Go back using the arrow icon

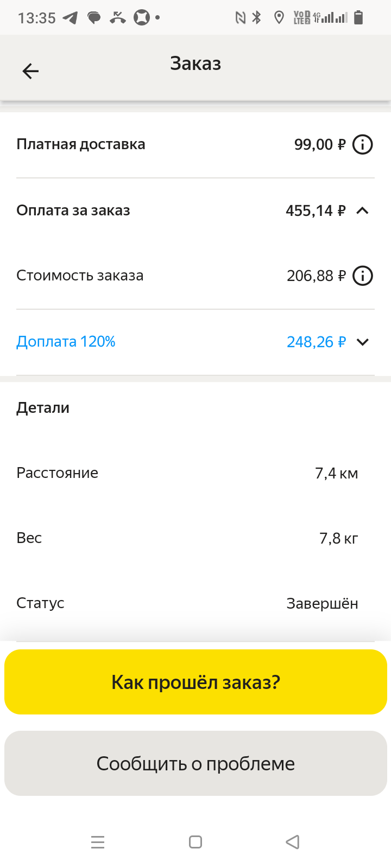pyautogui.click(x=30, y=71)
